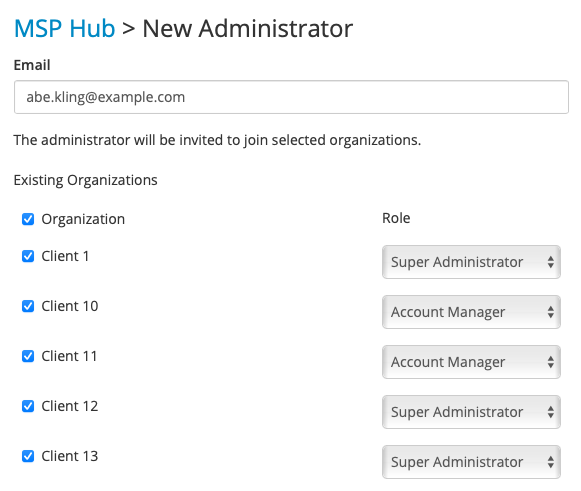The image size is (581, 491).
Task: Uncheck the Client 10 checkbox
Action: coord(28,306)
